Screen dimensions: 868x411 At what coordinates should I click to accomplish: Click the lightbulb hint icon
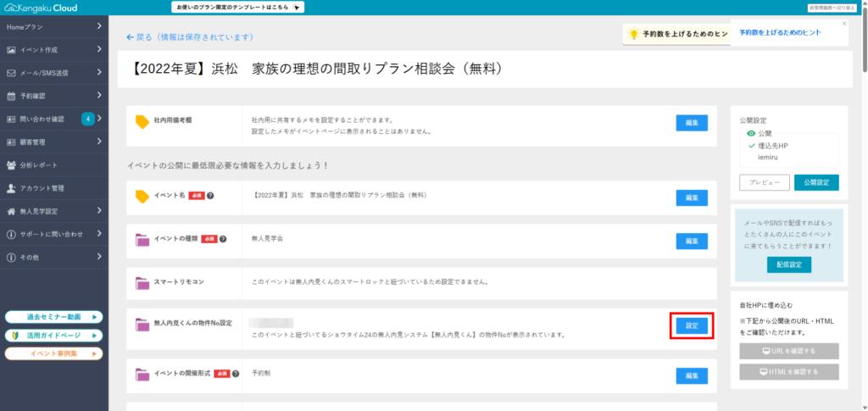click(x=633, y=34)
